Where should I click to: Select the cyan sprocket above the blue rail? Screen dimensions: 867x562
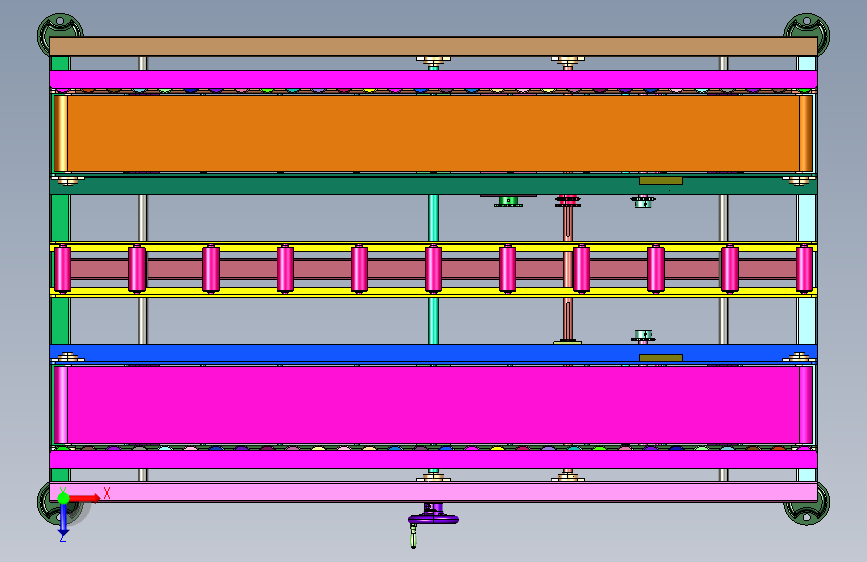click(x=643, y=336)
